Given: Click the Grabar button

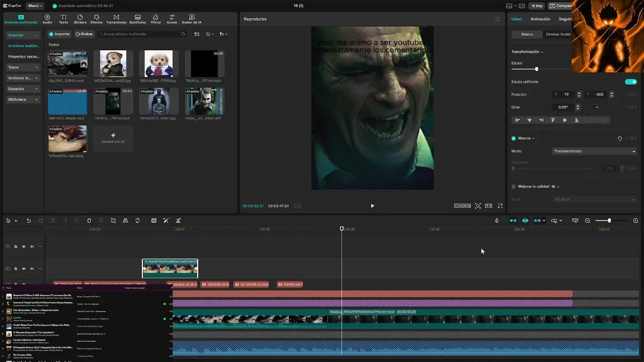Looking at the screenshot, I should click(x=84, y=34).
